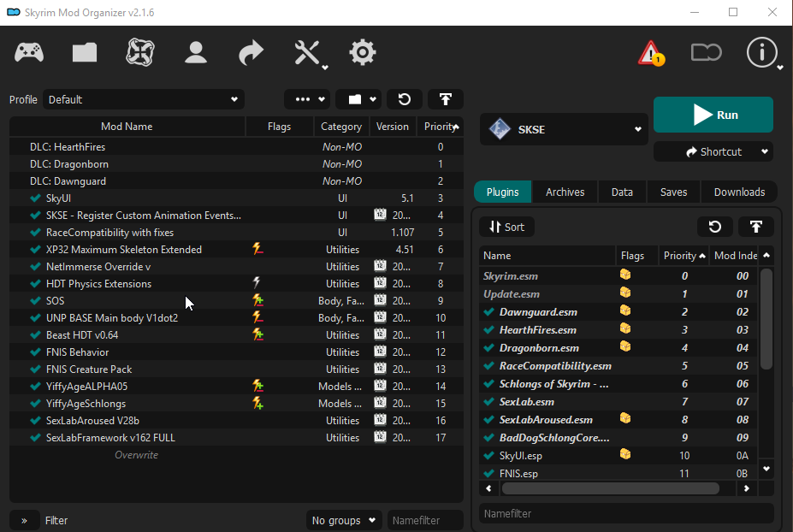
Task: Open the Shortcut dropdown arrow
Action: [x=764, y=151]
